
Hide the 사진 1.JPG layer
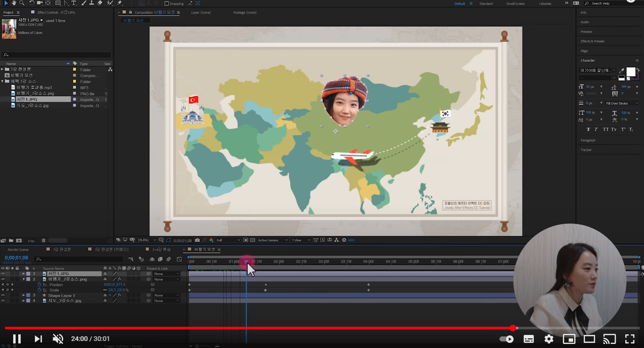click(3, 274)
